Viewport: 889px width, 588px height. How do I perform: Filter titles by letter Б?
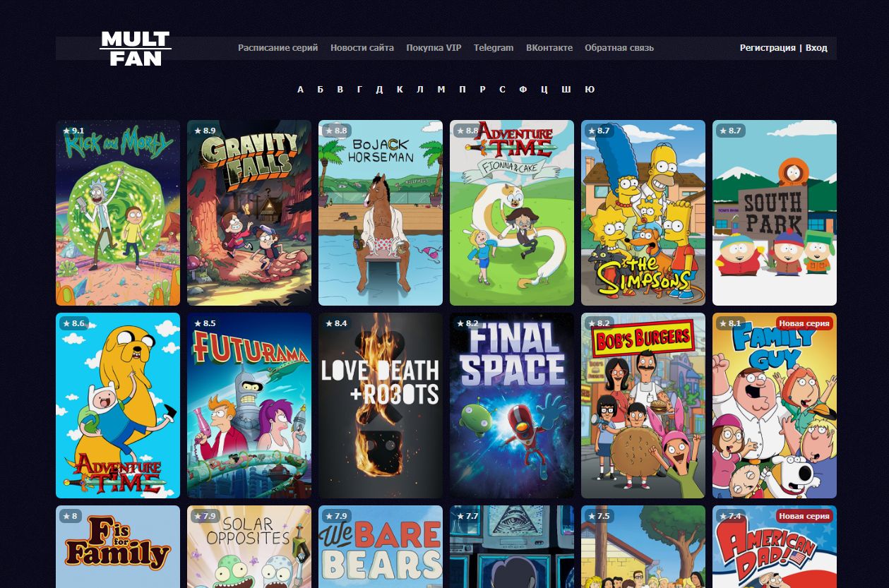coord(321,90)
